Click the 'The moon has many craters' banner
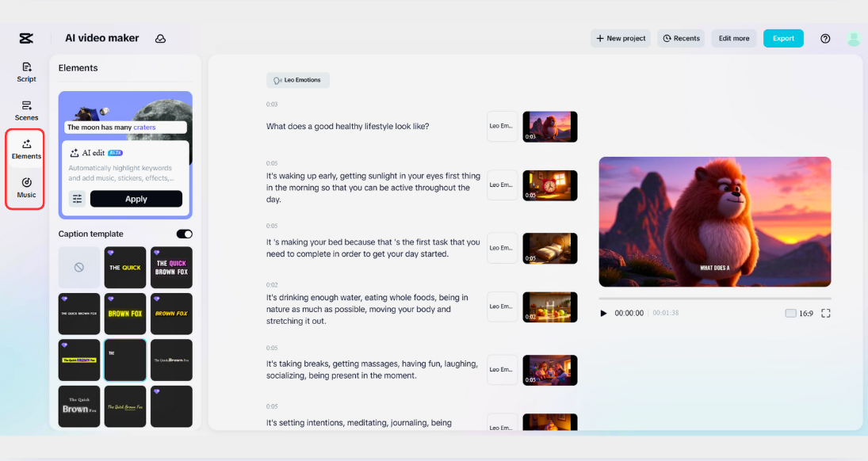Screen dimensions: 868x461 pyautogui.click(x=125, y=128)
